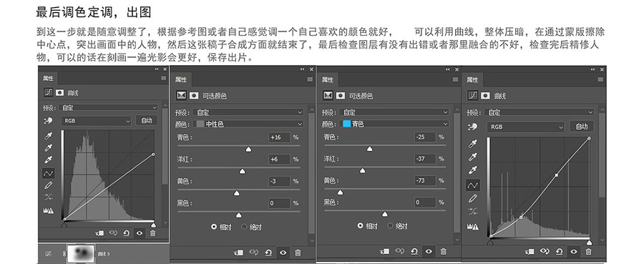Select the white point eyedropper in leftmost Curves panel
The height and width of the screenshot is (264, 644).
(x=49, y=160)
